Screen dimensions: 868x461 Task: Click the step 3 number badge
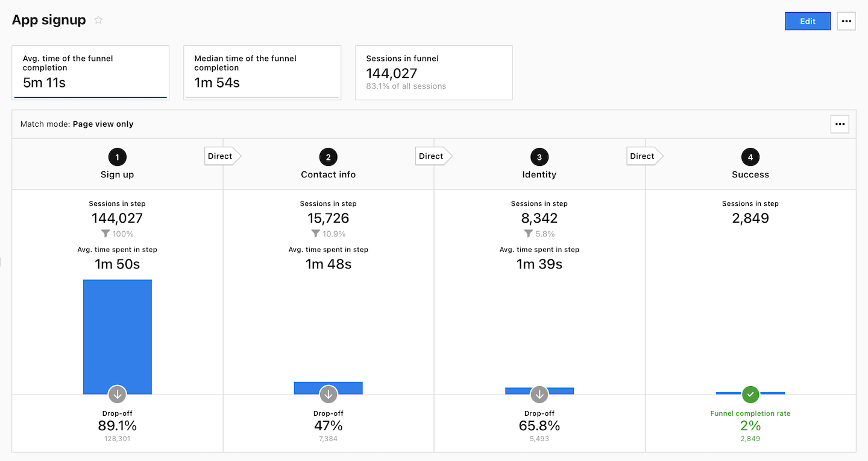(539, 157)
